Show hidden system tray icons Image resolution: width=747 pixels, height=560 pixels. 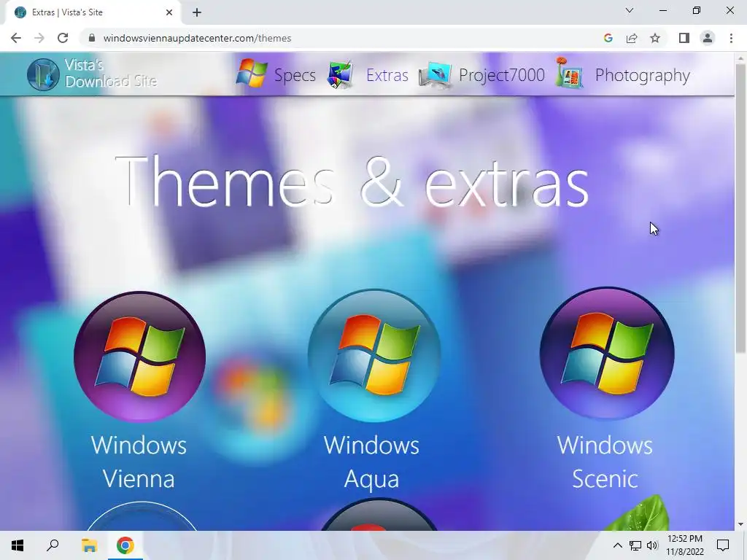coord(617,545)
